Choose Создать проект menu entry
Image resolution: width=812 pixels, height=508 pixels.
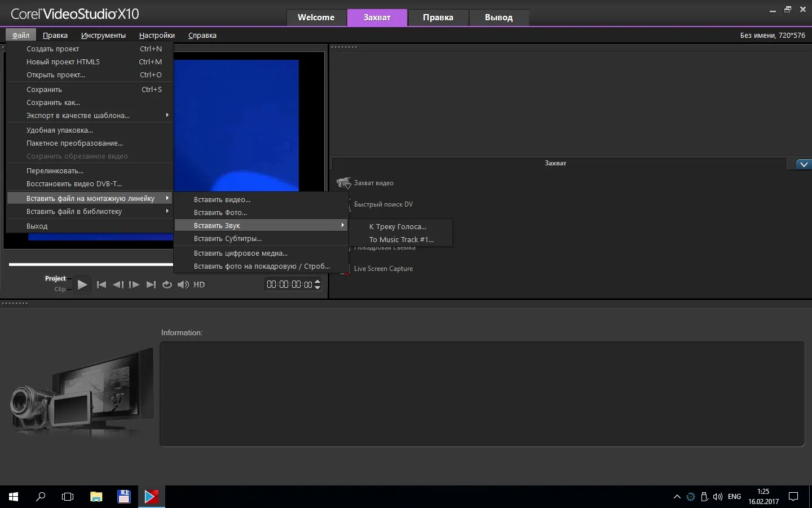pos(90,49)
